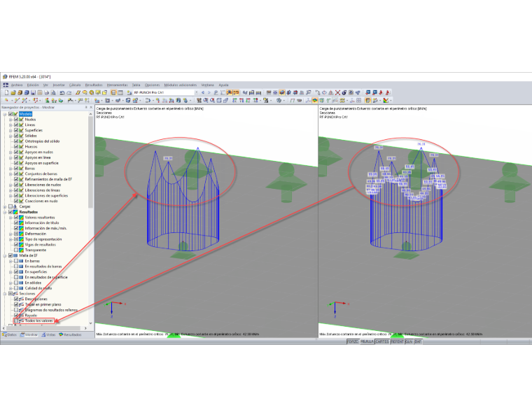
Task: Toggle the FORZC status bar button
Action: pyautogui.click(x=353, y=341)
